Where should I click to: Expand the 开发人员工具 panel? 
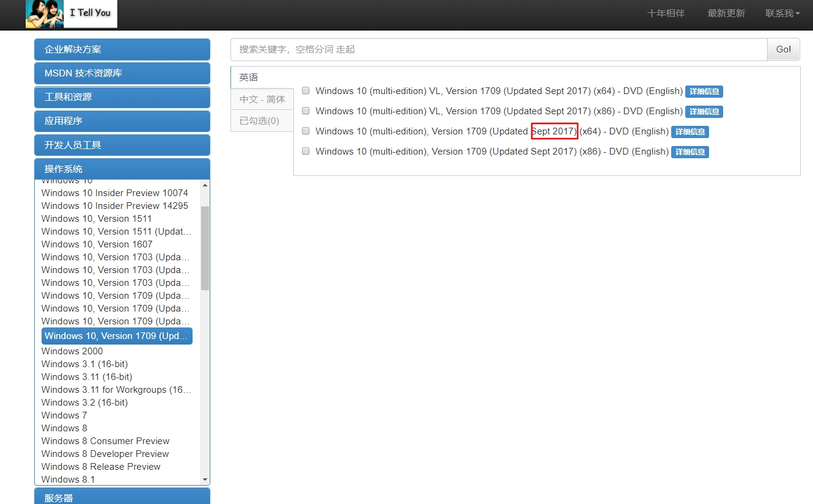(122, 145)
